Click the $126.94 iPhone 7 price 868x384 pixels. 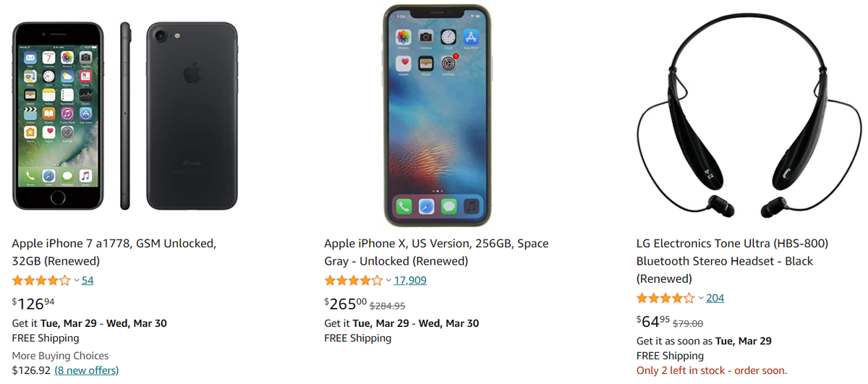point(33,304)
